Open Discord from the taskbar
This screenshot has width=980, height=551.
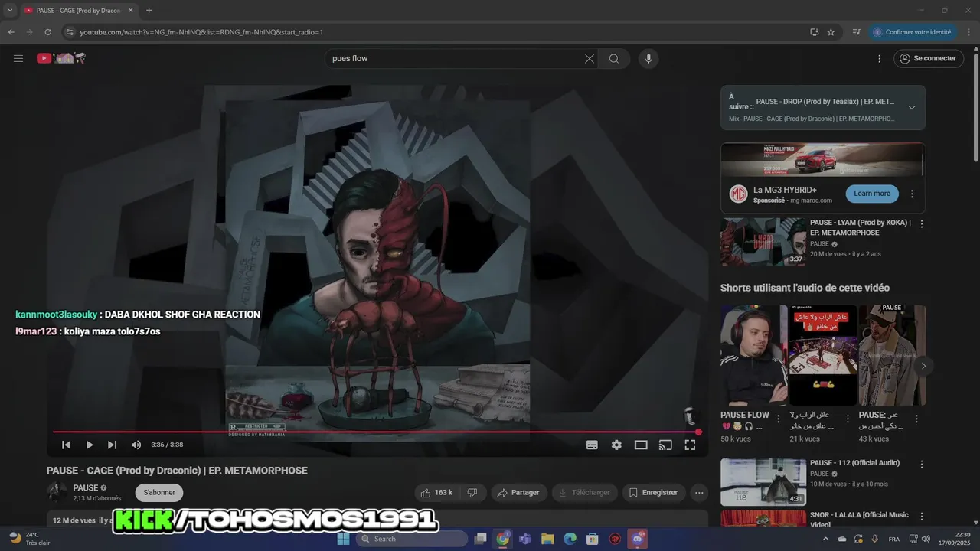(637, 539)
